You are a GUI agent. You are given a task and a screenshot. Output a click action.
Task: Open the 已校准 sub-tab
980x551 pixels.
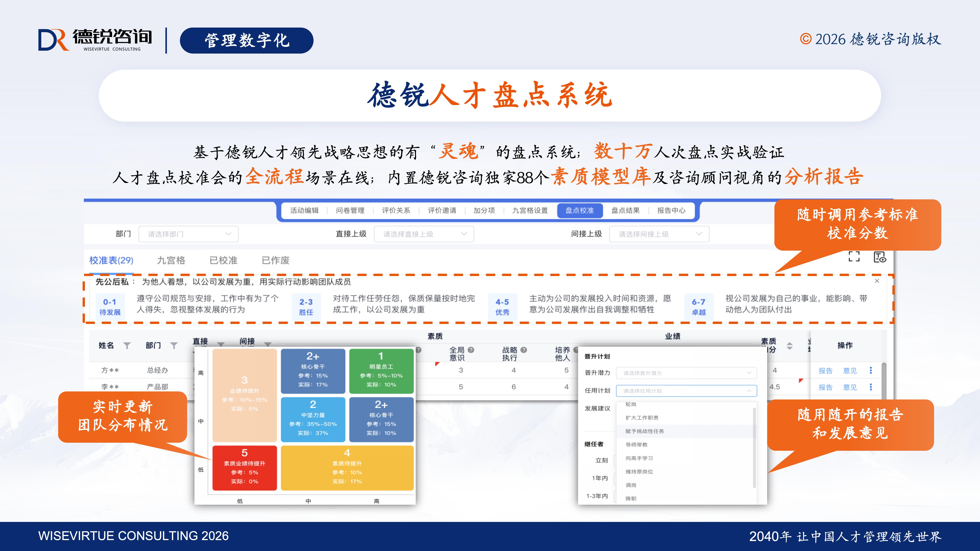pos(223,260)
